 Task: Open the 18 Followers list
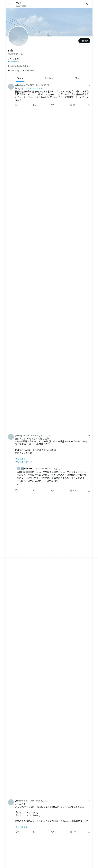coord(28,70)
